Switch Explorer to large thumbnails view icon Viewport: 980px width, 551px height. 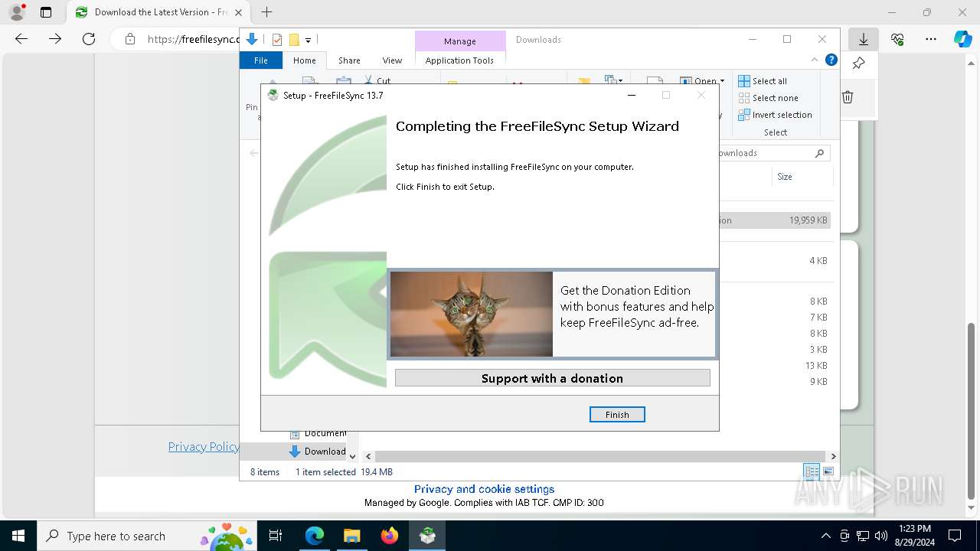click(828, 472)
